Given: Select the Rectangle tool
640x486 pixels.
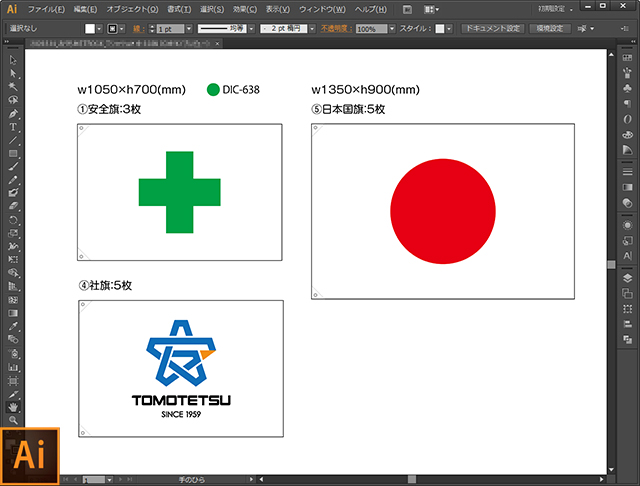Looking at the screenshot, I should click(13, 153).
